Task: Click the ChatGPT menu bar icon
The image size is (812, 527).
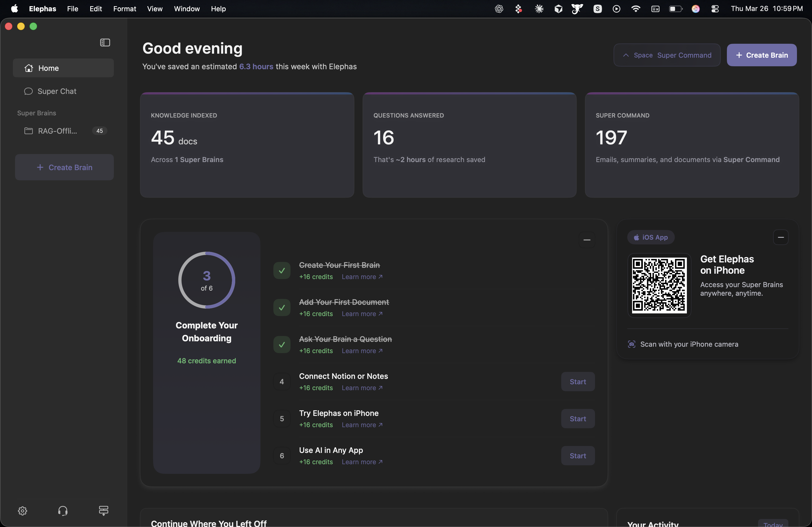Action: pos(499,9)
